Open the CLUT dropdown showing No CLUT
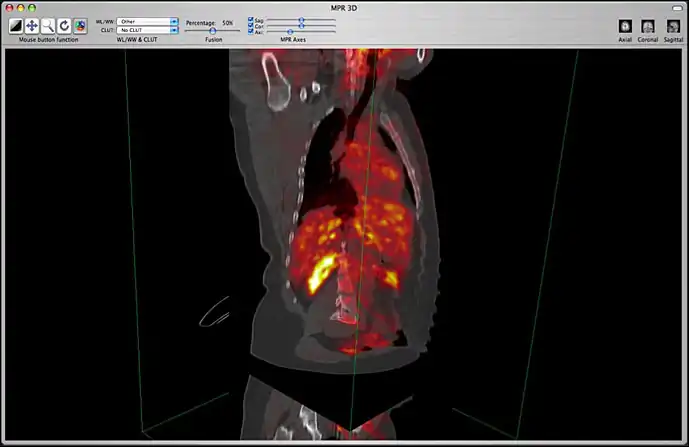The image size is (689, 447). [147, 30]
